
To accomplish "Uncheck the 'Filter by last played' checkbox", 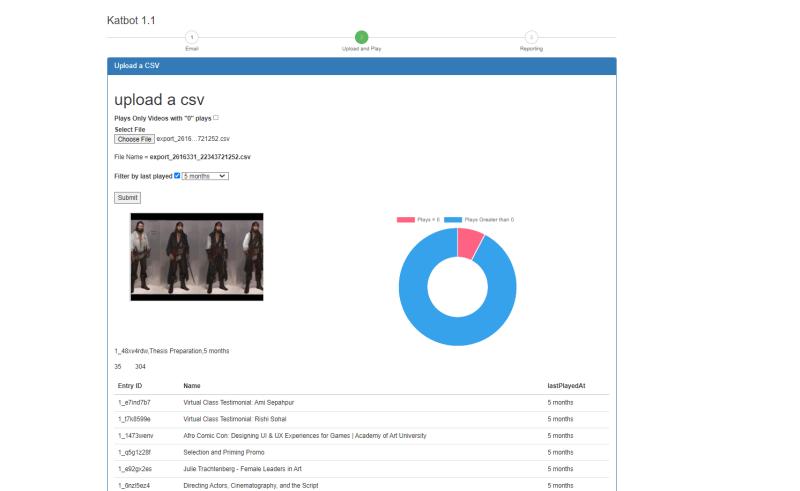I will (177, 176).
